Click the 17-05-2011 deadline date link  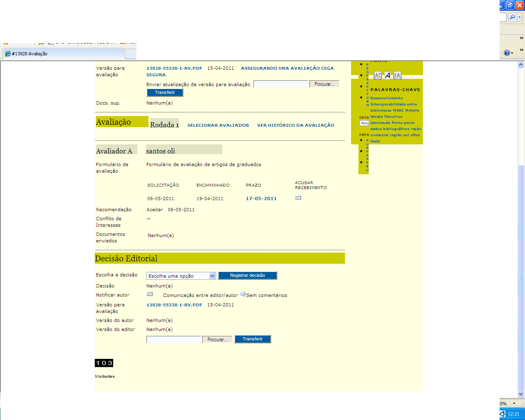261,199
